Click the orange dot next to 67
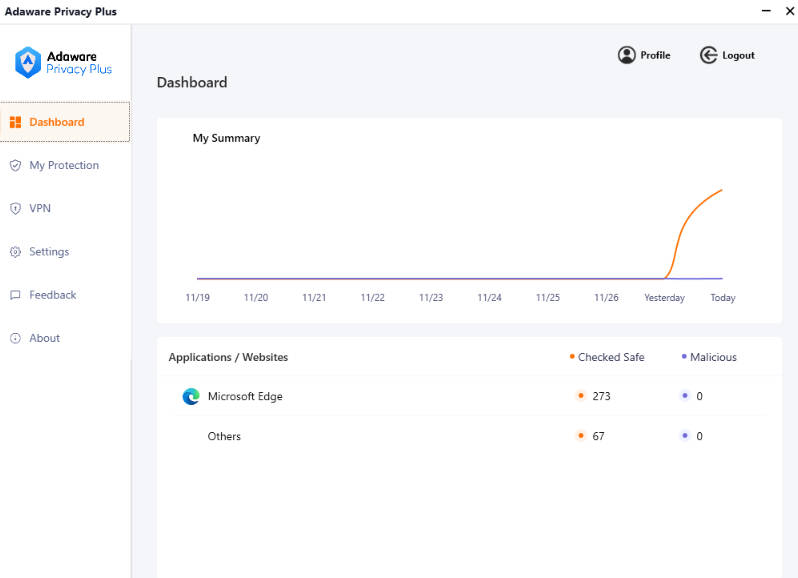 (x=581, y=436)
